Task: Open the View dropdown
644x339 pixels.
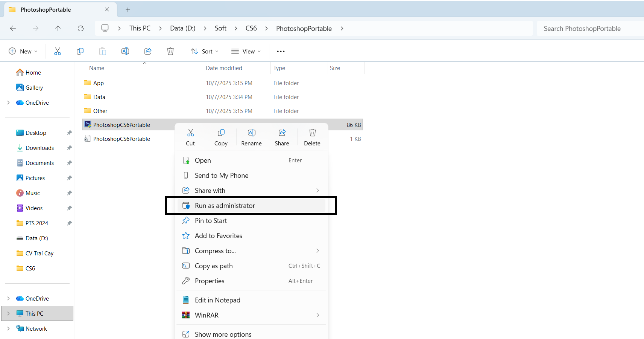Action: point(246,52)
